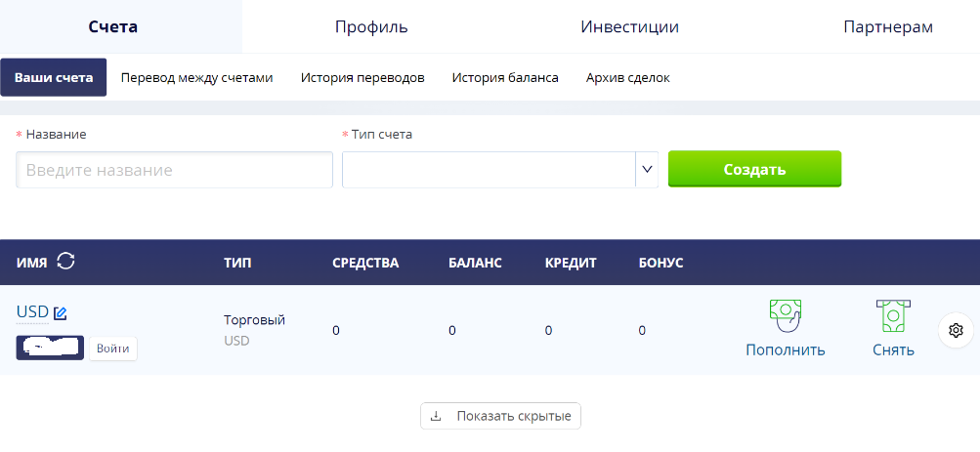The width and height of the screenshot is (980, 452).
Task: Select the Счета main tab
Action: click(x=113, y=26)
